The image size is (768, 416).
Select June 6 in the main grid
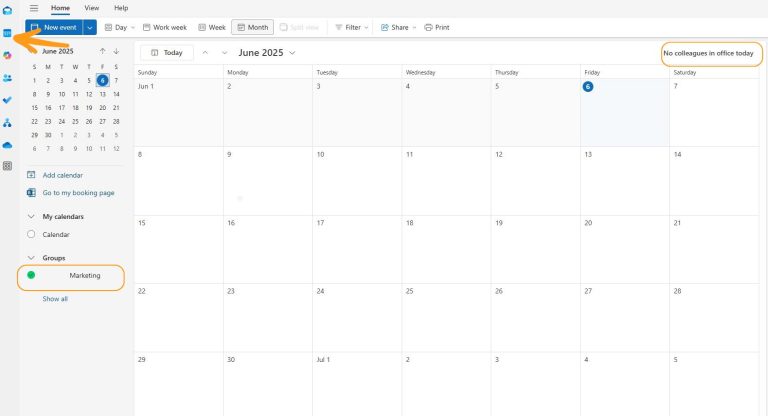[625, 112]
